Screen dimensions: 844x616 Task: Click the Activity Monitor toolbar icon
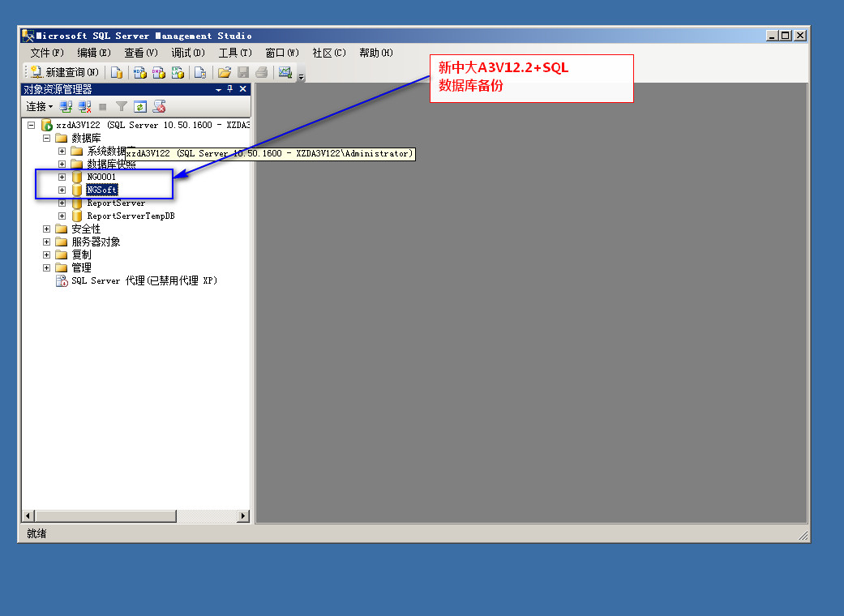pos(285,73)
